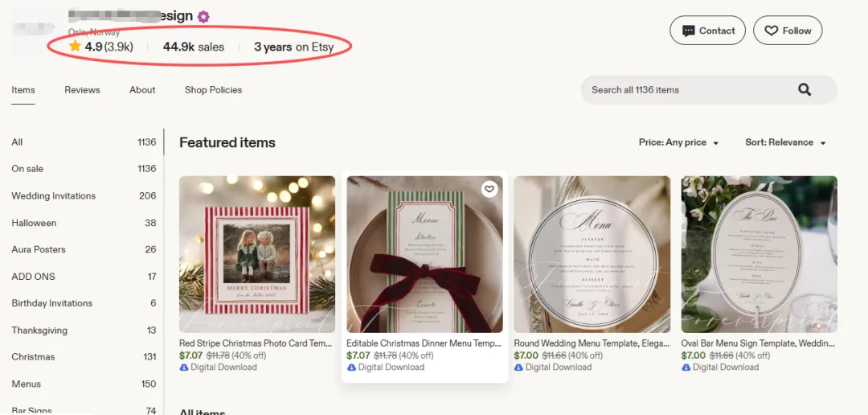Open the About tab
This screenshot has height=415, width=868.
142,90
